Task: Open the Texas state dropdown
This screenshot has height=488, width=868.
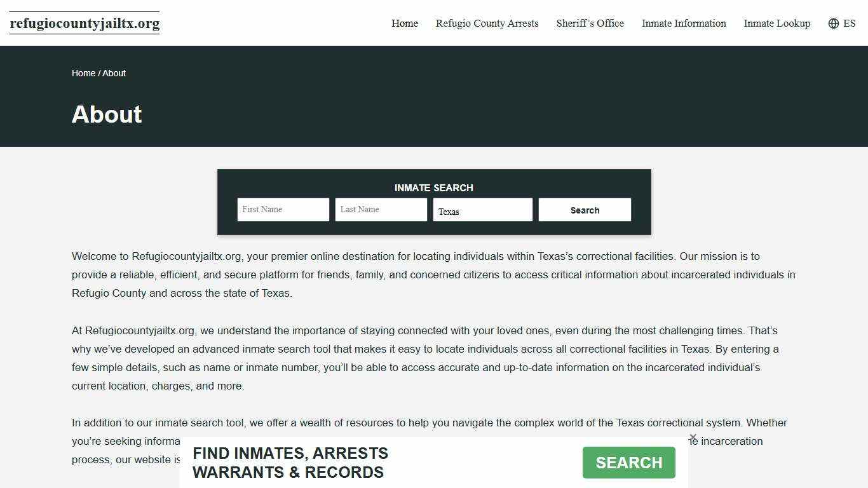Action: pos(483,210)
